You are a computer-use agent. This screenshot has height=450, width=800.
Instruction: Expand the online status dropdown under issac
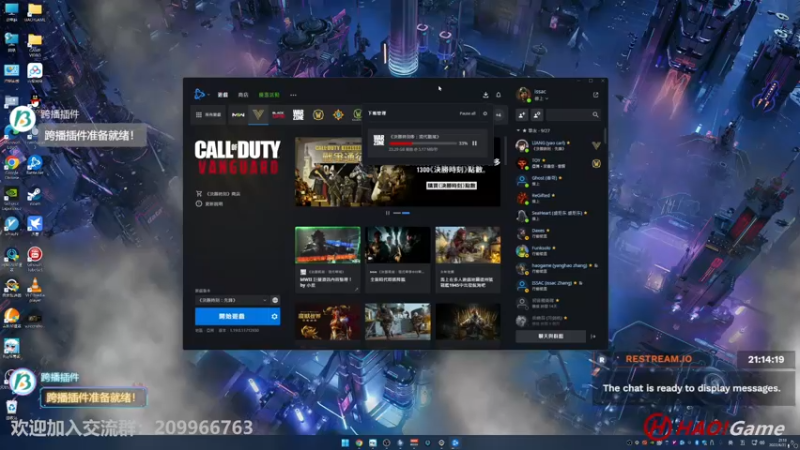click(541, 98)
